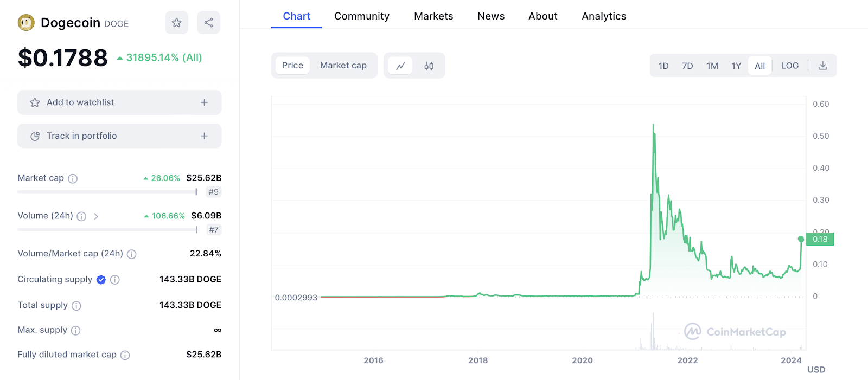
Task: Set chart range to 1D
Action: [663, 66]
